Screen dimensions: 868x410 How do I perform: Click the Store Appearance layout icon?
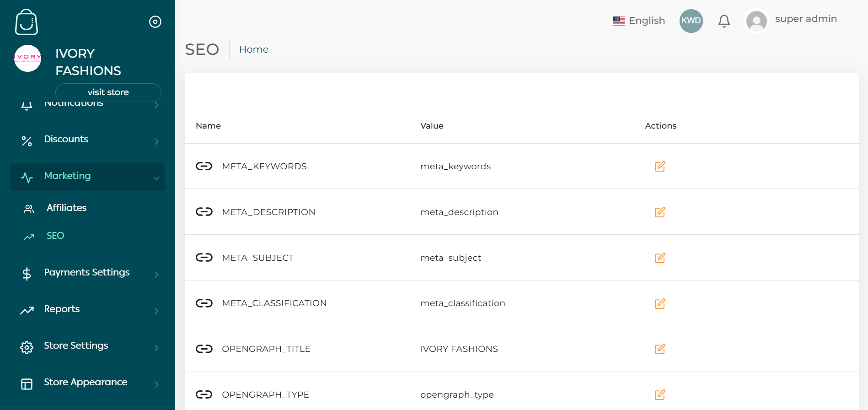click(x=27, y=384)
